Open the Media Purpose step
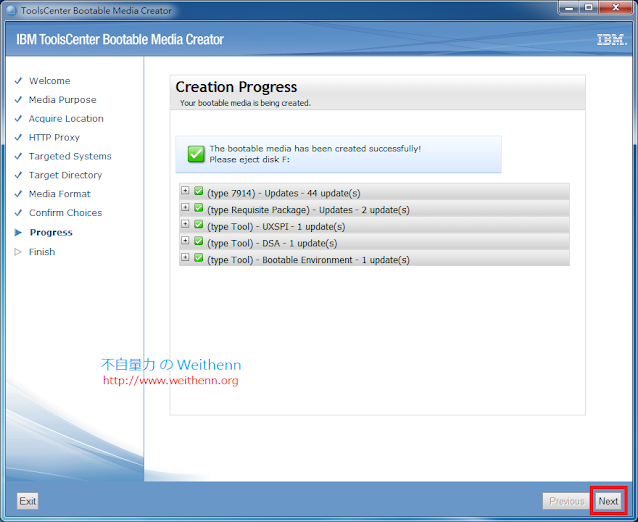This screenshot has width=638, height=522. click(x=63, y=100)
